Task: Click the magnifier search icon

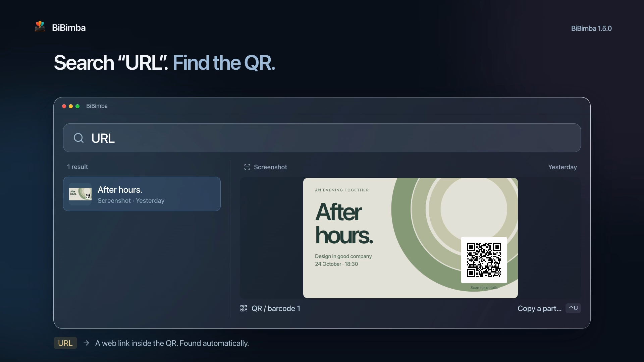Action: tap(78, 138)
